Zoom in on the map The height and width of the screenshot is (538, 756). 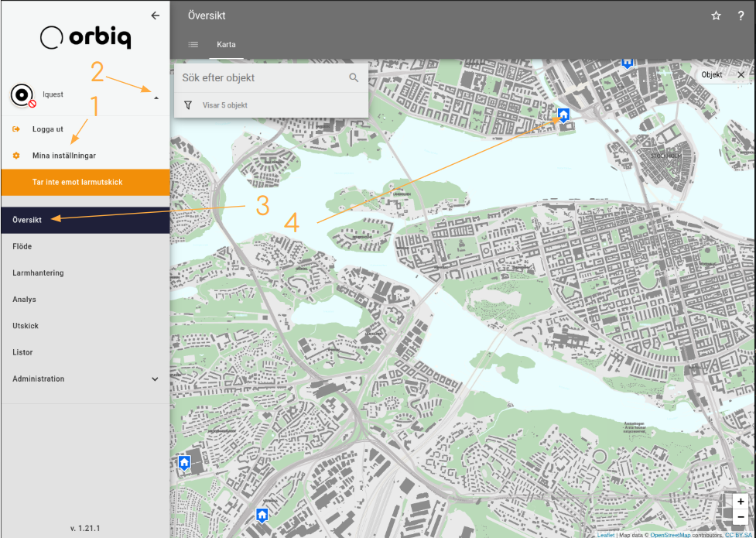click(741, 502)
